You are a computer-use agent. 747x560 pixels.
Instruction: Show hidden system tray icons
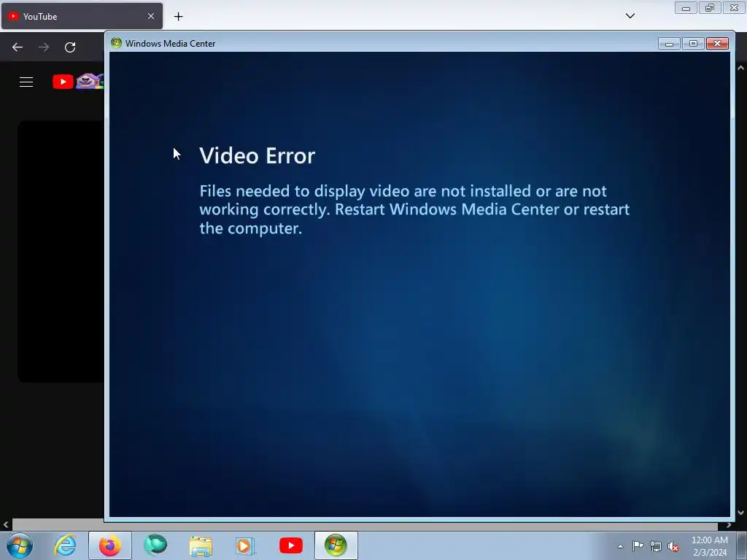click(620, 546)
